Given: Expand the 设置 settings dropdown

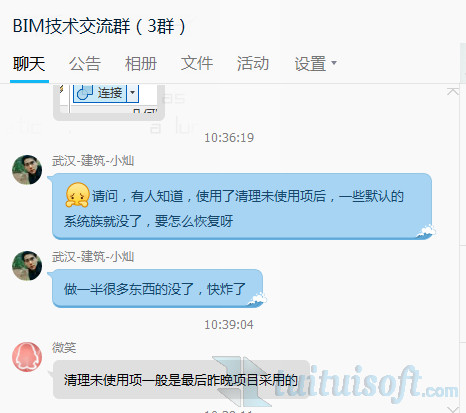Looking at the screenshot, I should click(315, 64).
